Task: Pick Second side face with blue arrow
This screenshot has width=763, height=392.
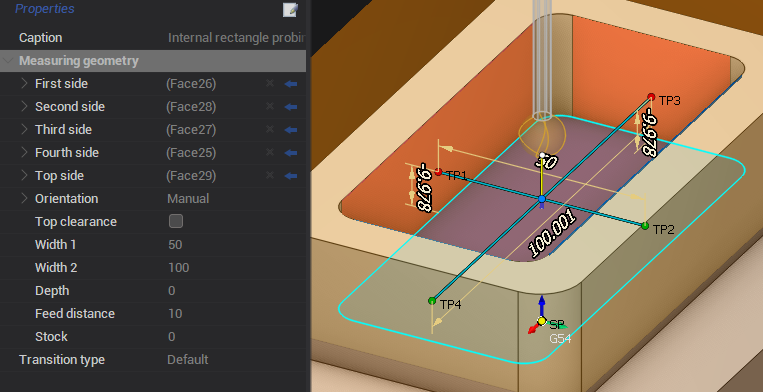Action: (x=291, y=107)
